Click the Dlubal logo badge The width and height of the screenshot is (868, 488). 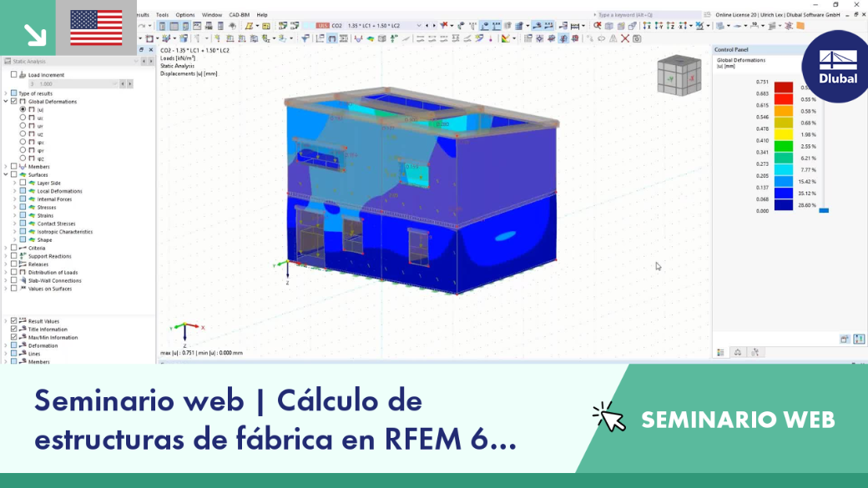(x=837, y=67)
